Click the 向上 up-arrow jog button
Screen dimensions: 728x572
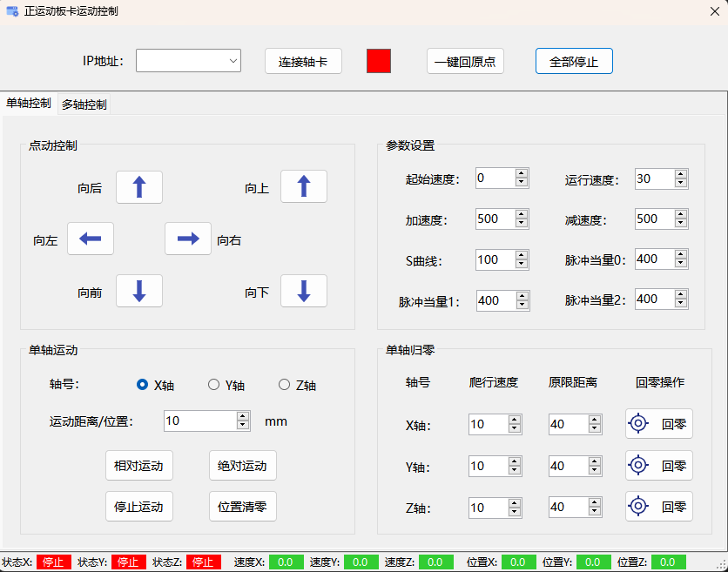tap(304, 186)
